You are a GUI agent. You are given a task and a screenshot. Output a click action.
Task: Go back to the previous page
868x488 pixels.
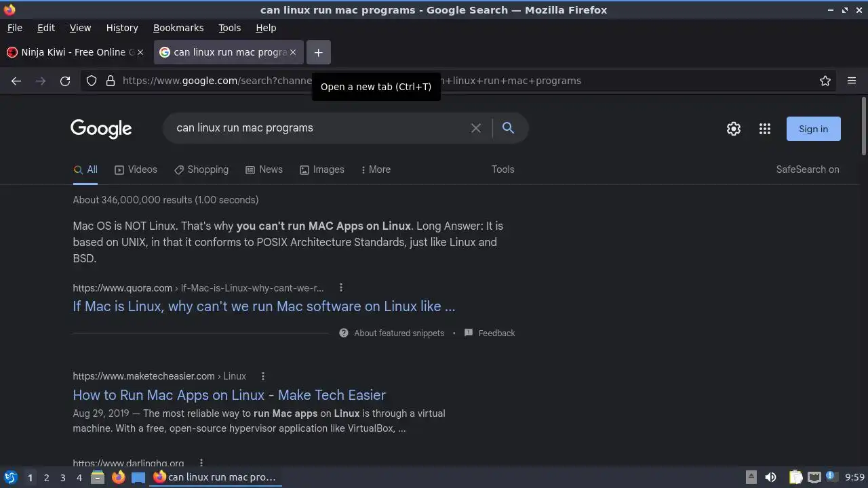(x=16, y=81)
